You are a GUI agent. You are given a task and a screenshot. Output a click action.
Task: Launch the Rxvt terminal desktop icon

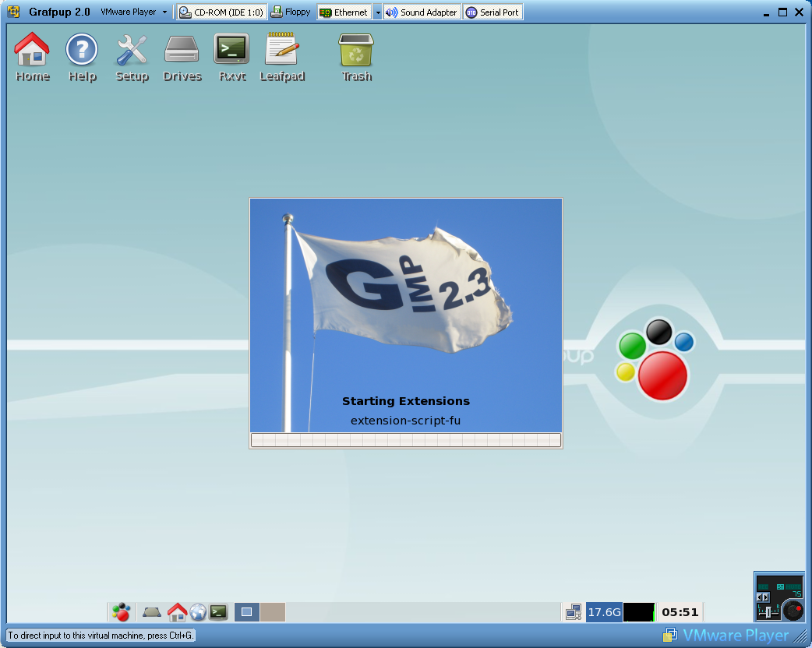(231, 56)
